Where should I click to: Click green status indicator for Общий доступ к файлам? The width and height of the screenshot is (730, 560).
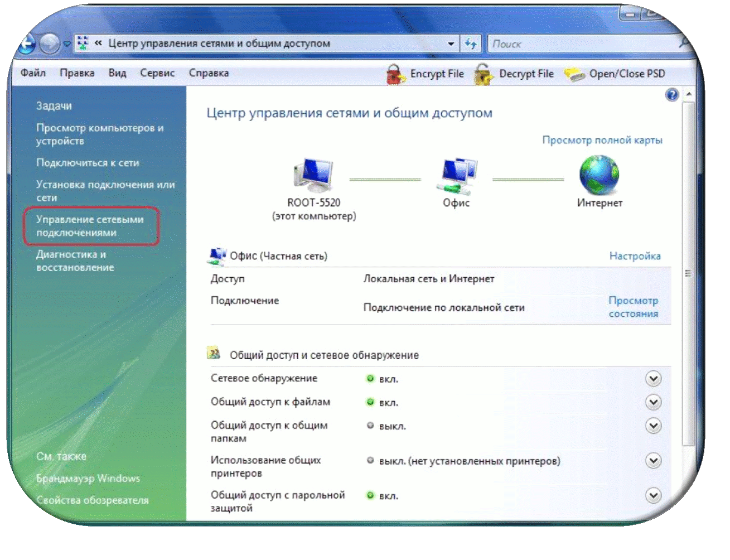[370, 402]
